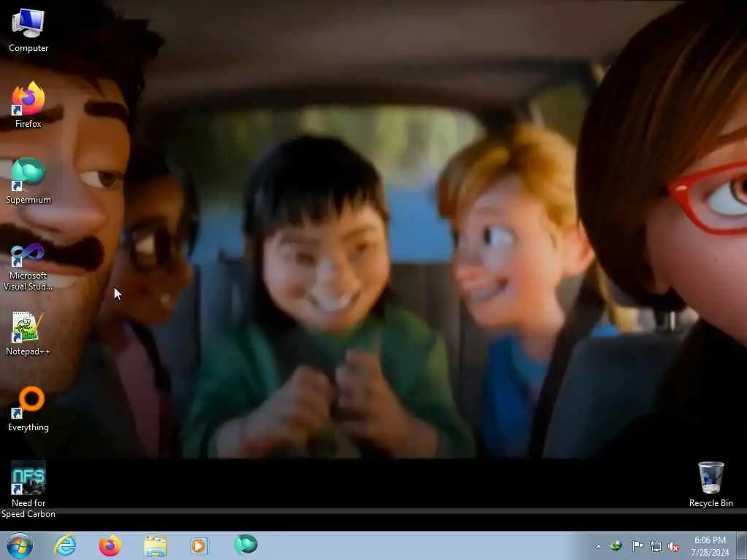Click the green globe tray icon
This screenshot has width=747, height=560.
pyautogui.click(x=616, y=545)
